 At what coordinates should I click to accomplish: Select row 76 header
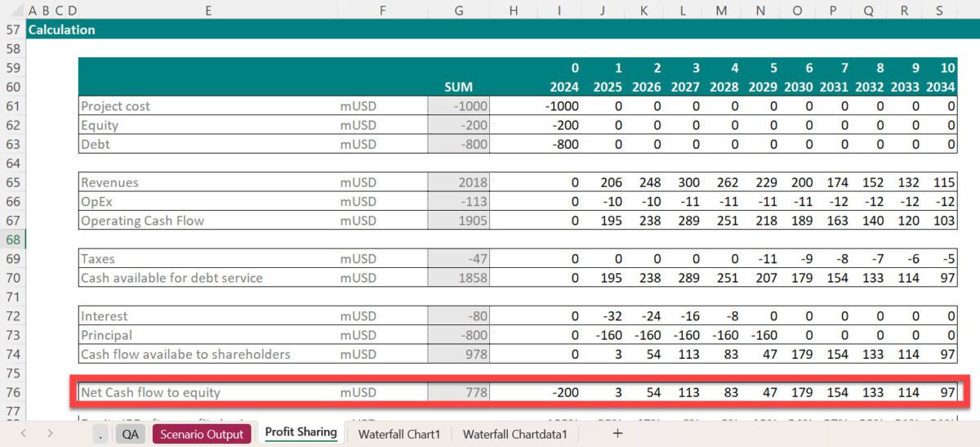coord(12,392)
